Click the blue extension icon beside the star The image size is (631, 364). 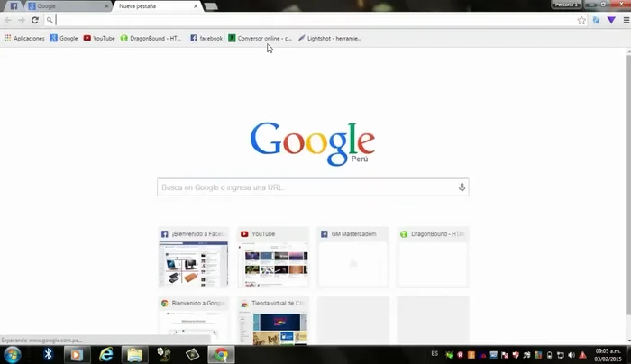coord(596,20)
